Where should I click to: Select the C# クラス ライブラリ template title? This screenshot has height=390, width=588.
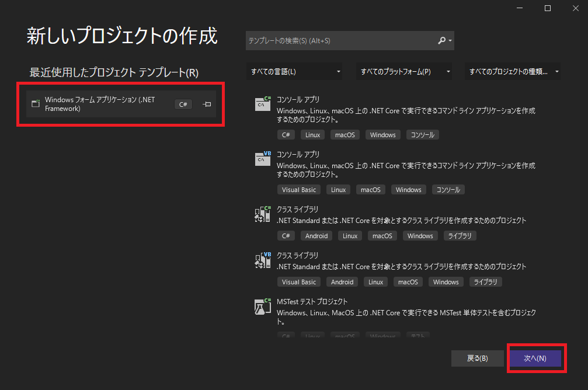[x=297, y=209]
